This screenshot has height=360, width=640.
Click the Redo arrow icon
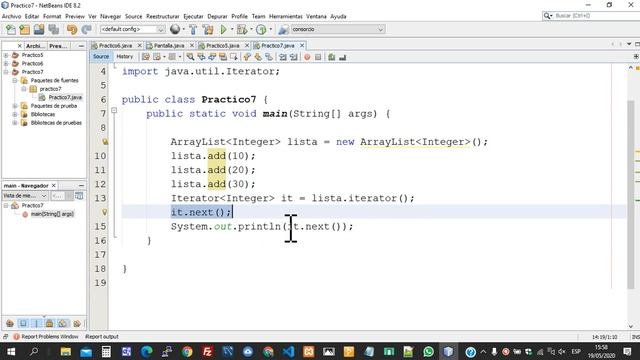86,29
